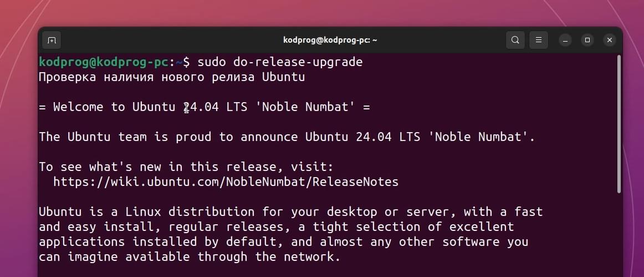Screen dimensions: 644x277
Task: Click the line 'To see what's new'
Action: click(x=186, y=167)
